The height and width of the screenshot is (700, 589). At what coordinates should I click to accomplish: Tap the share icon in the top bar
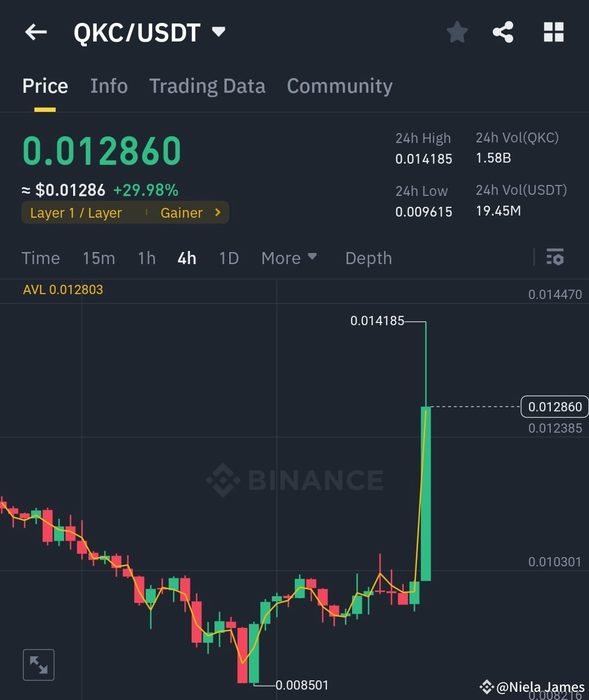[x=503, y=32]
